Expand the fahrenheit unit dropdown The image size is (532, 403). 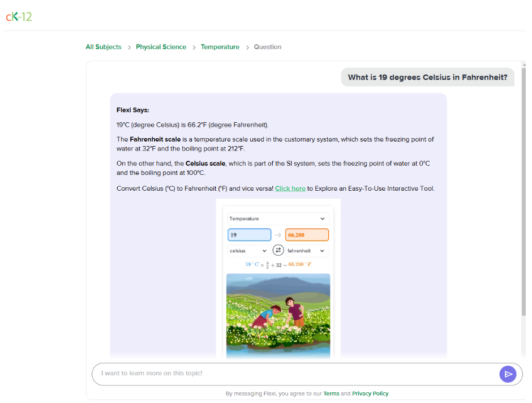pos(307,251)
